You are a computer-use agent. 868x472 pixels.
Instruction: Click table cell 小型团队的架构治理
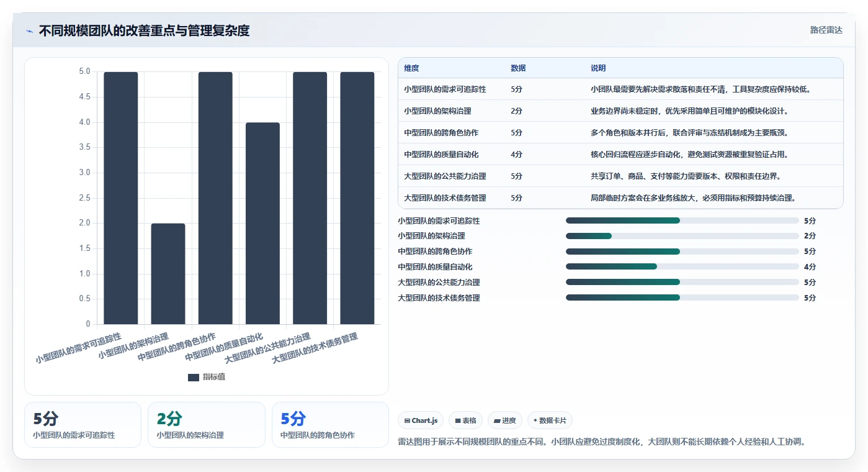pos(437,111)
